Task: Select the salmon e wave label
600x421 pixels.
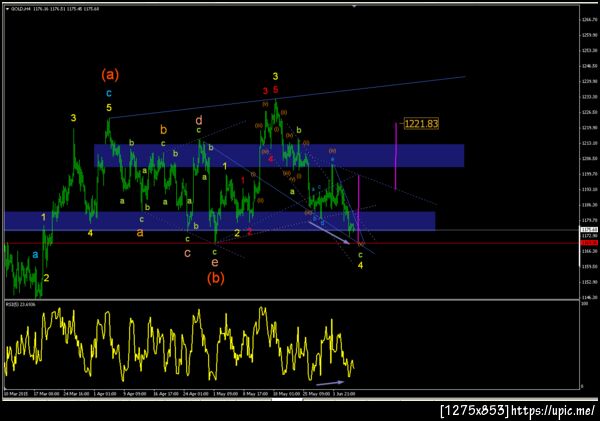Action: point(215,263)
